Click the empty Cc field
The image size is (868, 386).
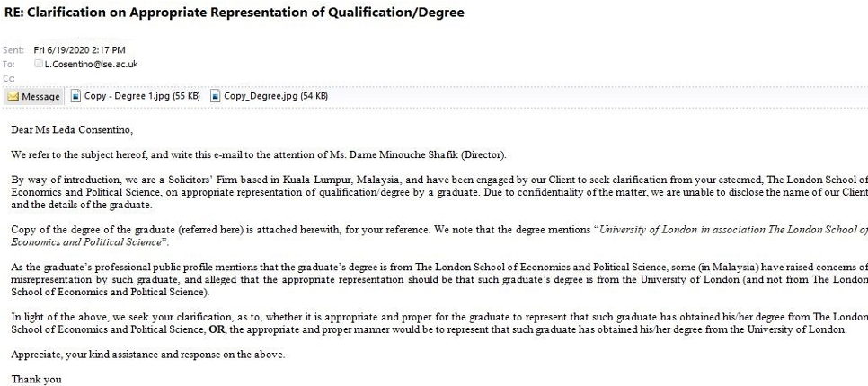pyautogui.click(x=180, y=78)
